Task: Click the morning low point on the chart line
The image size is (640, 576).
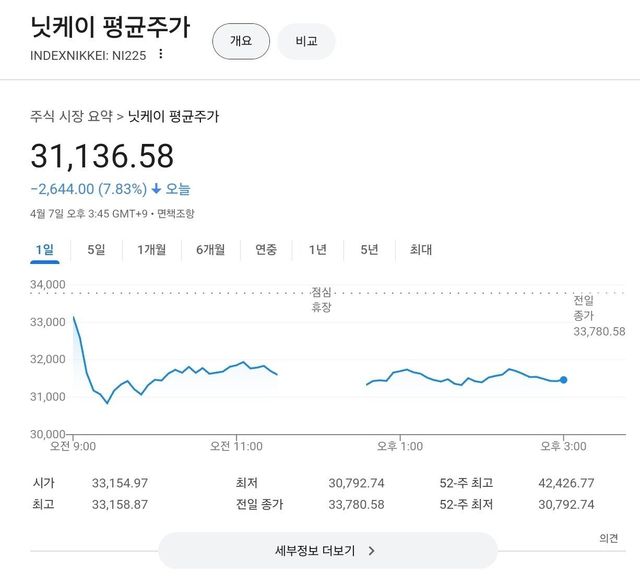Action: (x=107, y=403)
